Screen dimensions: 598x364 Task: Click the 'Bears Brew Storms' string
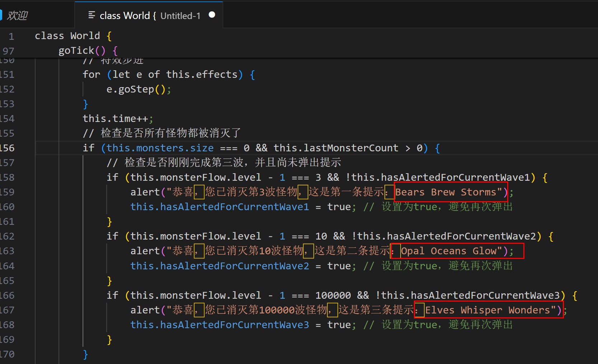(445, 192)
